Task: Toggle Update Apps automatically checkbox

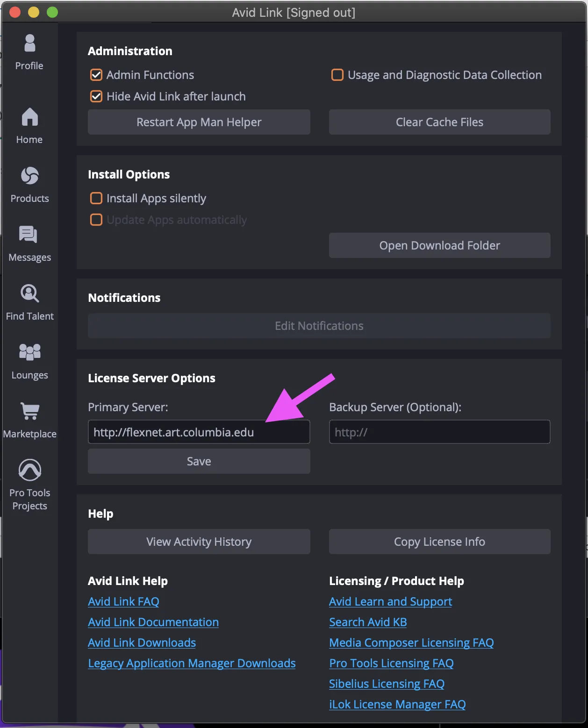Action: coord(96,220)
